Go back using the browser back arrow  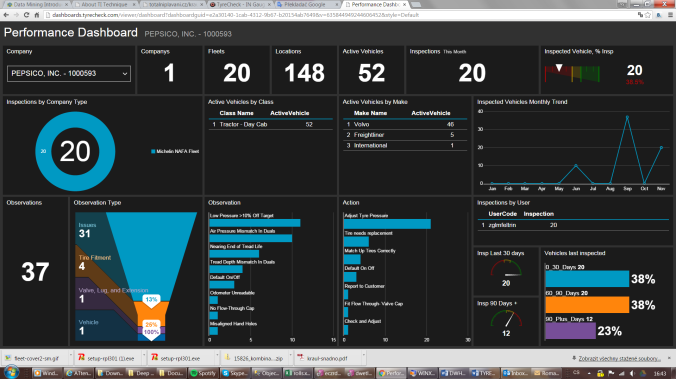tap(6, 15)
